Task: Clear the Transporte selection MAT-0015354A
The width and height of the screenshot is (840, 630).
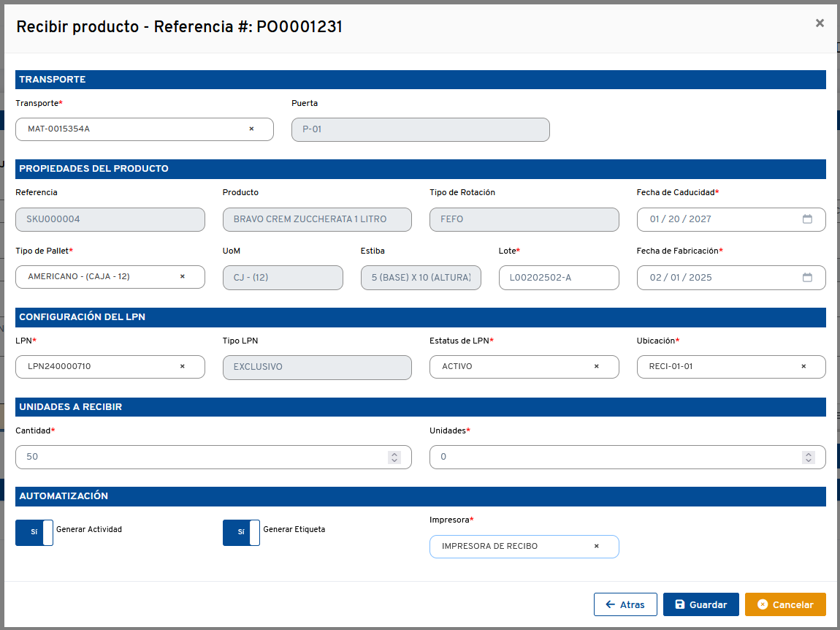Action: click(x=251, y=129)
